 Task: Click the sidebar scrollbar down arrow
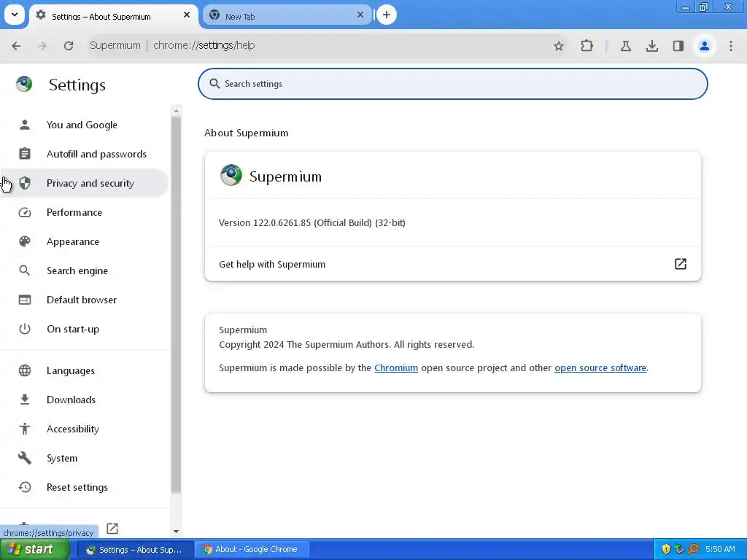click(x=177, y=532)
